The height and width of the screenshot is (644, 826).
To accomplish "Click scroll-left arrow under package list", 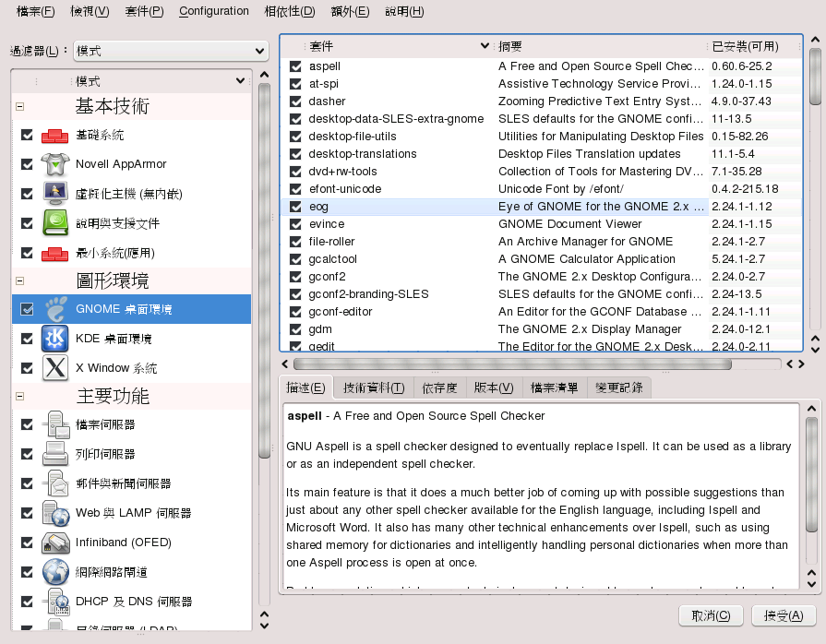I will 284,364.
